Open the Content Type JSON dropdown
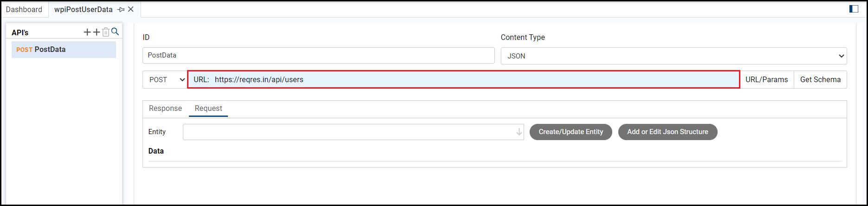This screenshot has height=206, width=868. coord(674,56)
